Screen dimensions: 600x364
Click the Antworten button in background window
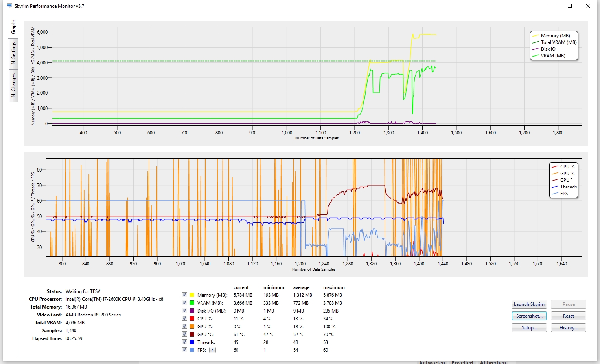tap(432, 362)
